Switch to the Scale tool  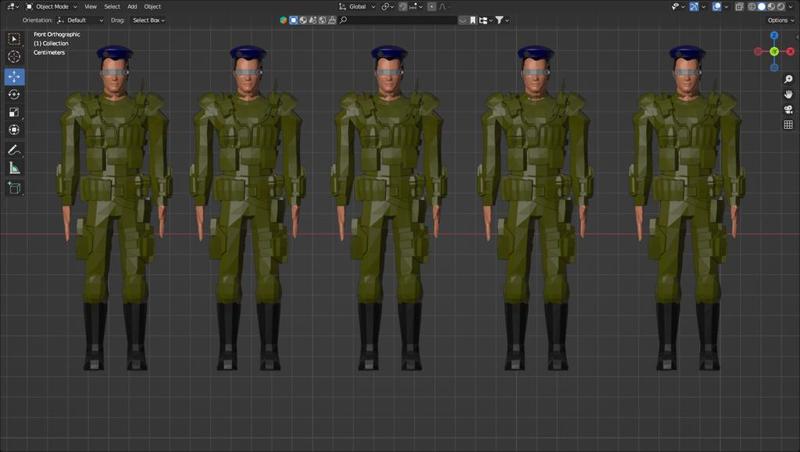tap(14, 112)
